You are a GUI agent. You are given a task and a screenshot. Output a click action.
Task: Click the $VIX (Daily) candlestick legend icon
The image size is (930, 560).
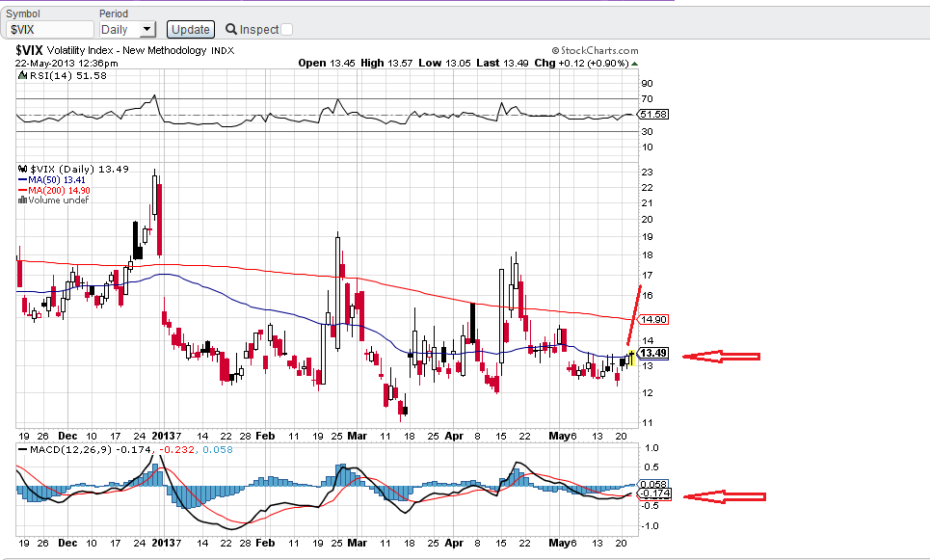[x=22, y=169]
